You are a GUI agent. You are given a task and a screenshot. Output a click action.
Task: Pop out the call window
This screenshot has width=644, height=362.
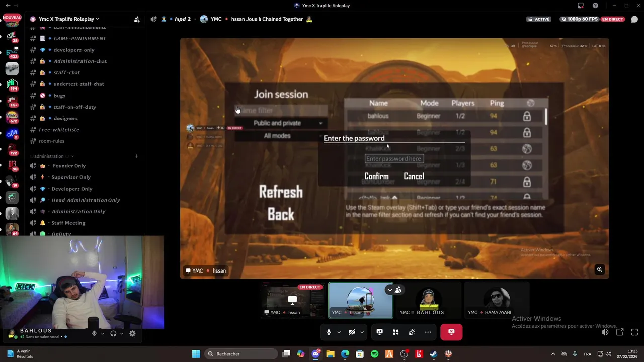click(x=620, y=332)
